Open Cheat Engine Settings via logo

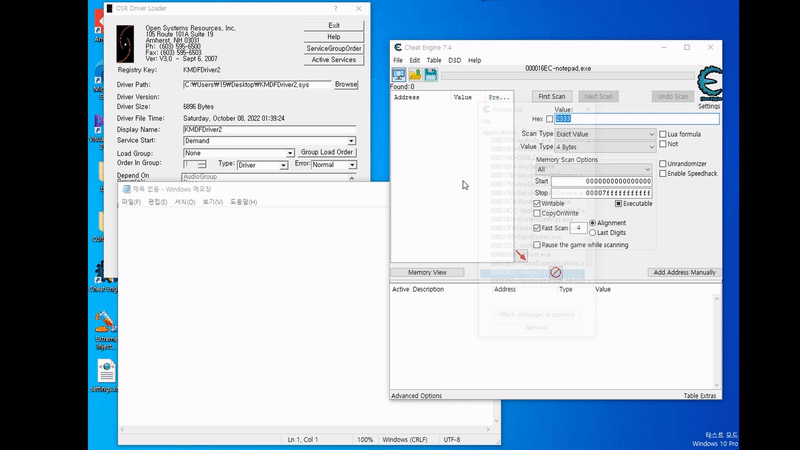[709, 84]
